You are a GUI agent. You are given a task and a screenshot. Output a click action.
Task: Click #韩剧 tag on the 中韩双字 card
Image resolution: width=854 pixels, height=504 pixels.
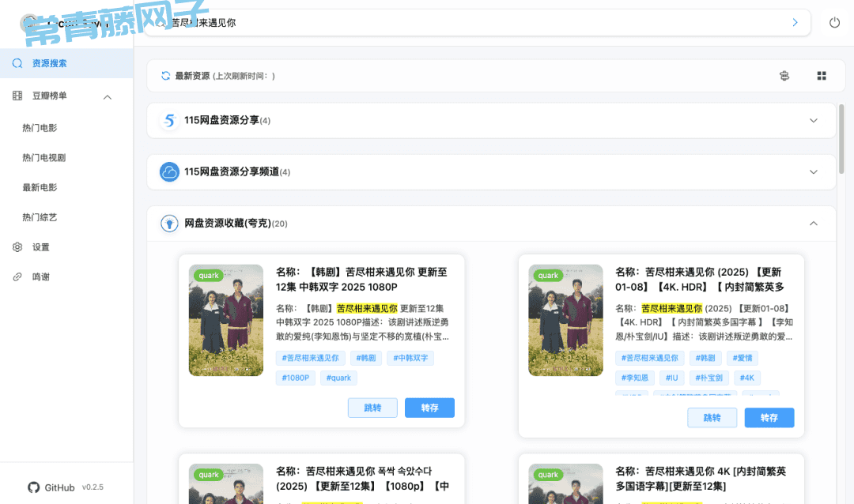[366, 358]
